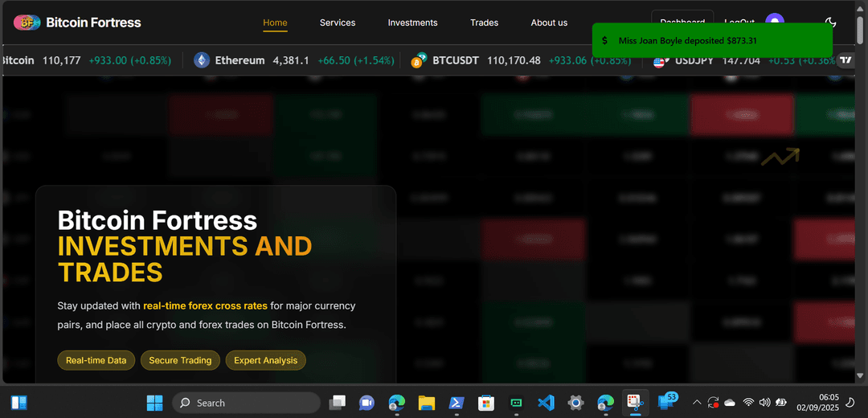Click the BTCUSDT bitcoin icon in ticker
Image resolution: width=868 pixels, height=418 pixels.
(x=419, y=60)
